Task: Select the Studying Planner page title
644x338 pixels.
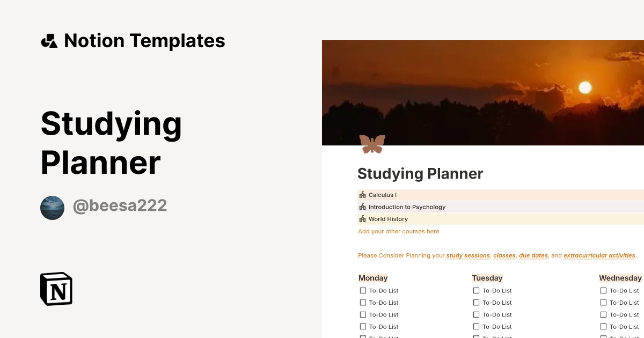Action: tap(420, 173)
